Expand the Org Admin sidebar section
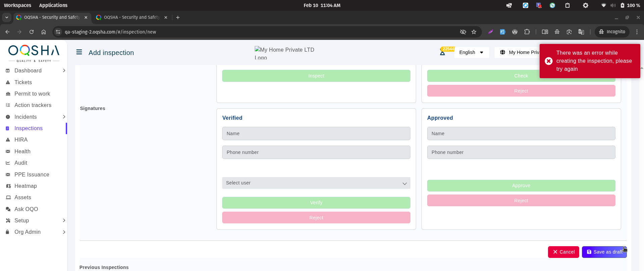The height and width of the screenshot is (271, 644). pyautogui.click(x=64, y=232)
